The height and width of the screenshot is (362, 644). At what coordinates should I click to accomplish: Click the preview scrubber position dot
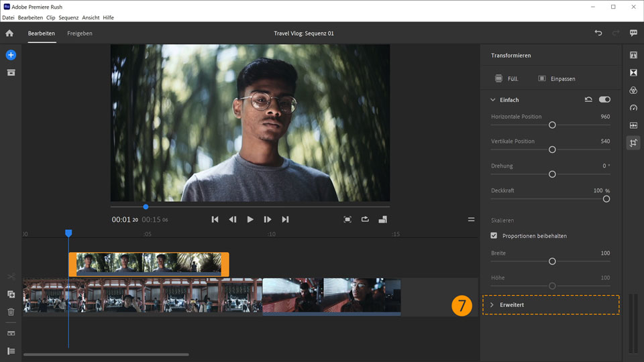(146, 207)
